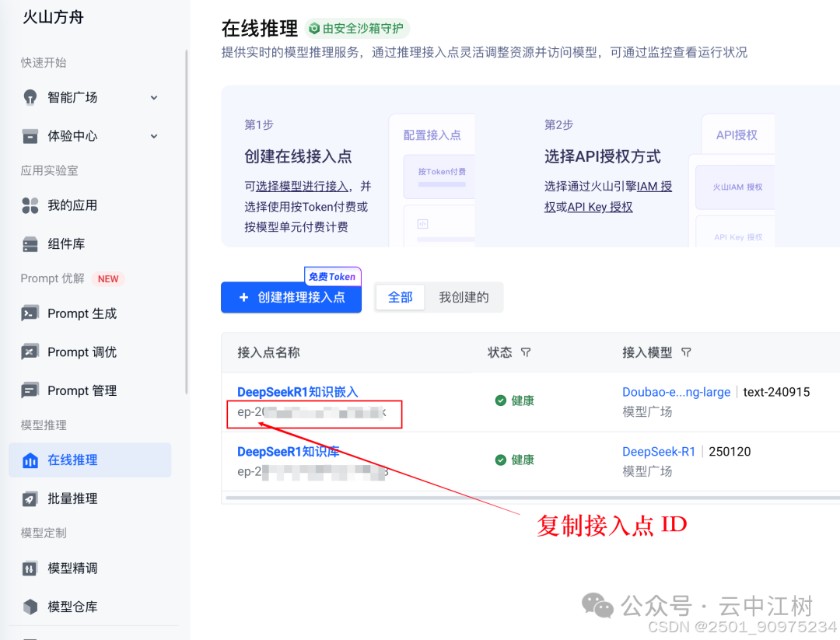The width and height of the screenshot is (840, 640).
Task: Click the 批量推理 rocket icon
Action: [30, 498]
